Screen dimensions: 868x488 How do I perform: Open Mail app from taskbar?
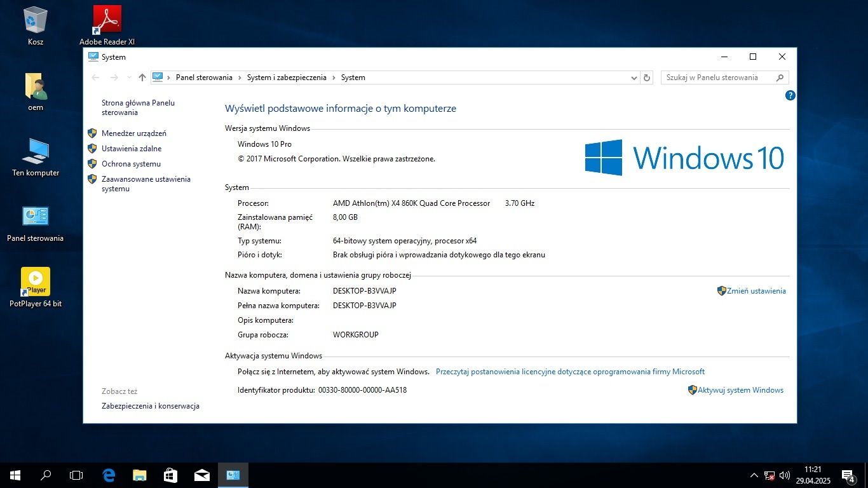coord(202,475)
